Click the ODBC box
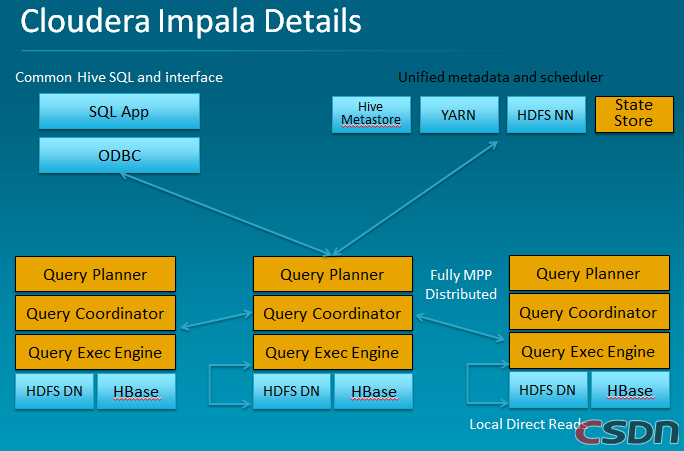 coord(119,156)
